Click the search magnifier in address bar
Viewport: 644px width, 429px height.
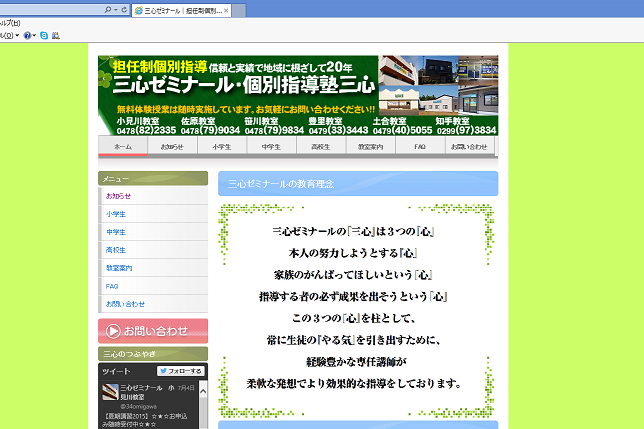click(x=108, y=9)
